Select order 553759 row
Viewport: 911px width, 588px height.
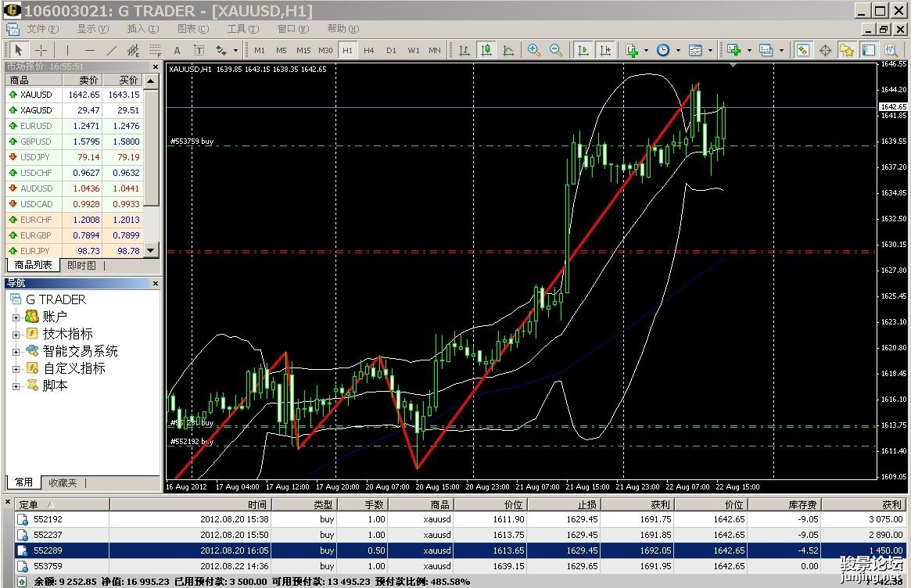pos(460,566)
